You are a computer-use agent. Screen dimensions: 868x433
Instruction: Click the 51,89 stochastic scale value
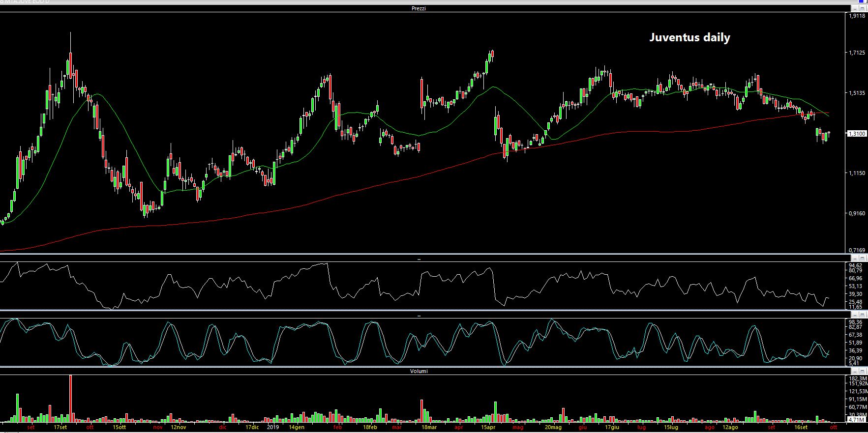click(856, 343)
